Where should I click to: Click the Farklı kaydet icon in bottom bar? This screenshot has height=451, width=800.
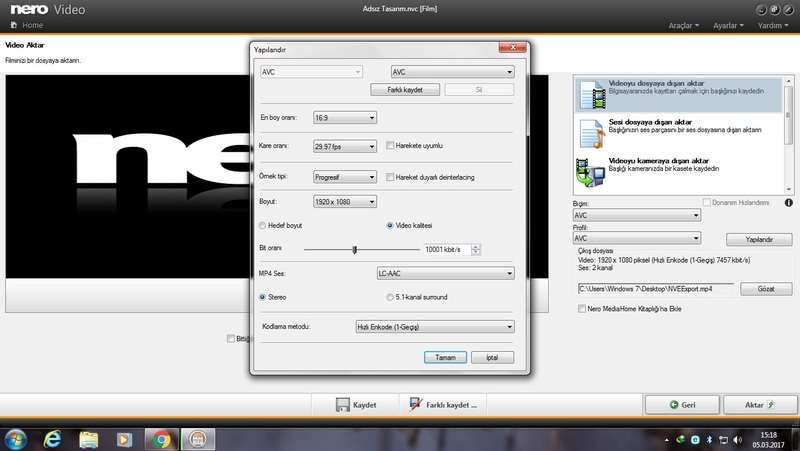click(x=416, y=405)
